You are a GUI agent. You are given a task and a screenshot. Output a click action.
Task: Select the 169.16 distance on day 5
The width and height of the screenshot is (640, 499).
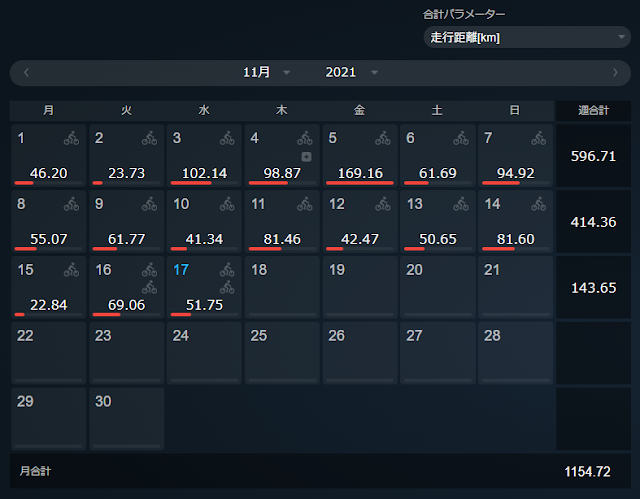click(360, 173)
